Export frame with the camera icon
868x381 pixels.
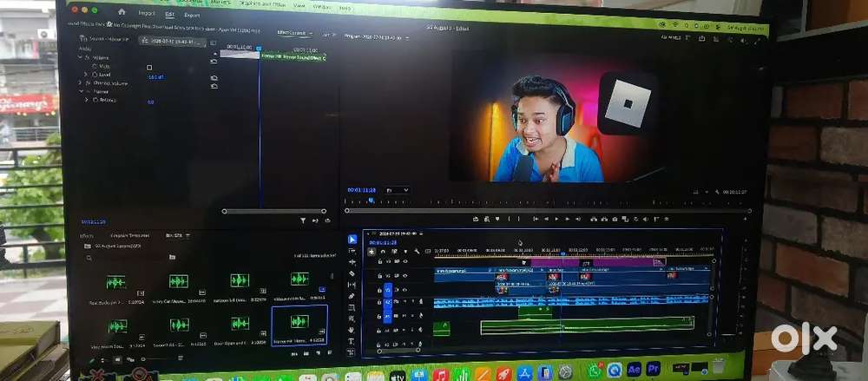615,220
